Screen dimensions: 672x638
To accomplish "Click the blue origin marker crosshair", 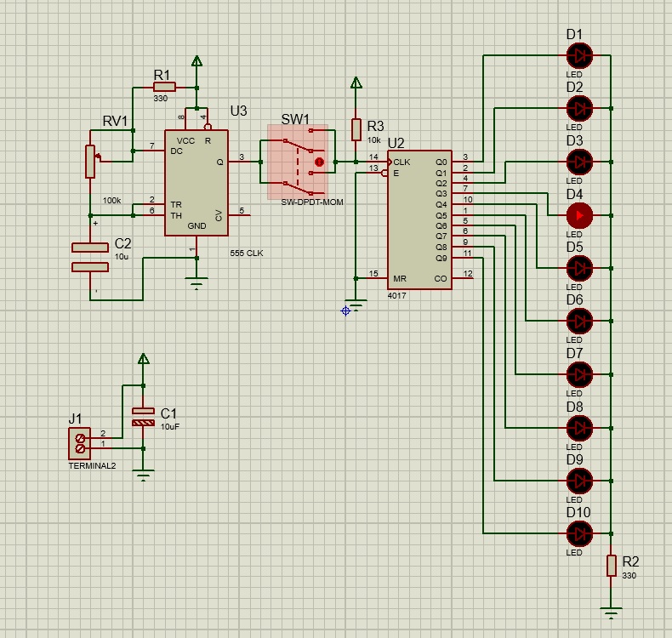I will point(345,311).
